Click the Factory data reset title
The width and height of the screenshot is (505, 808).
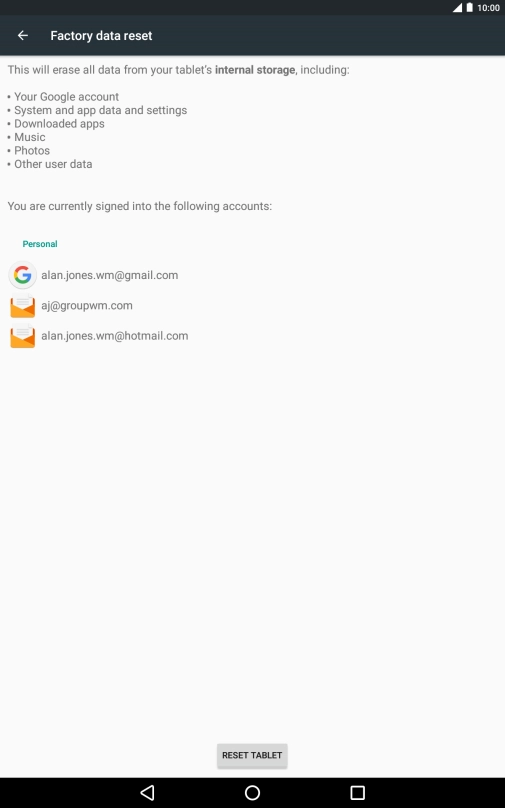click(x=101, y=36)
